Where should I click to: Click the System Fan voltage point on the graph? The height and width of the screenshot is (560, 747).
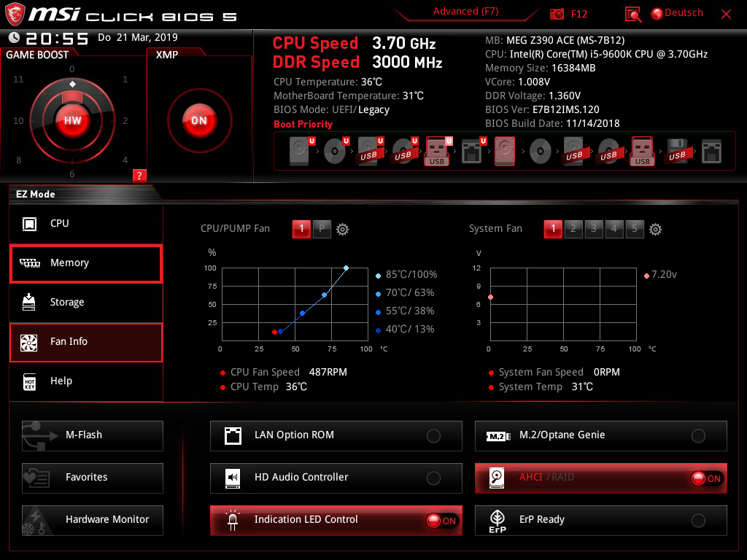coord(491,297)
